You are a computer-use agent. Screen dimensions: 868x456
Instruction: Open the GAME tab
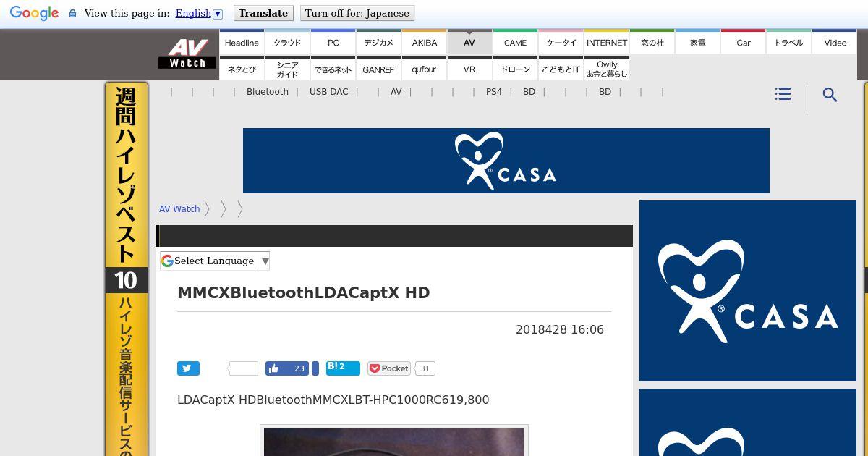pos(515,42)
